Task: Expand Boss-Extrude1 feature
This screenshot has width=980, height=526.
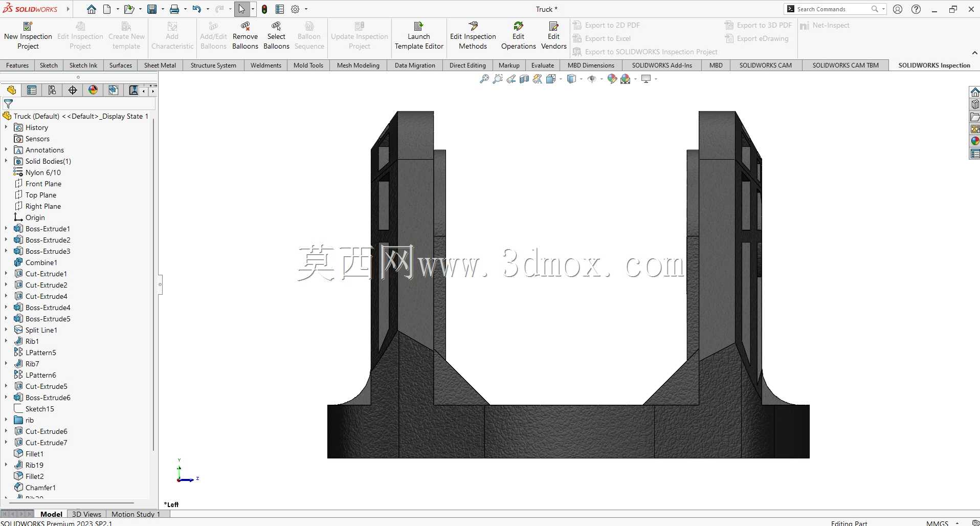Action: 6,229
